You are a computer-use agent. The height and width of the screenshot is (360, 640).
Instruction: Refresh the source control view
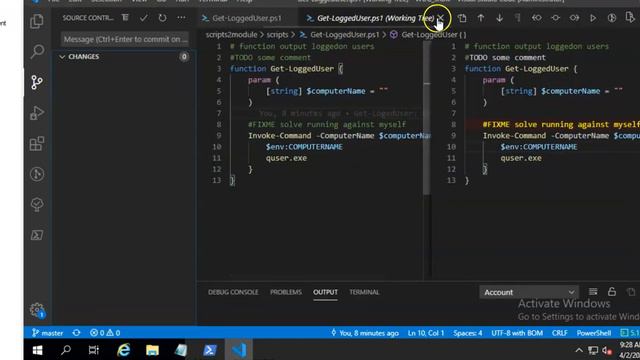(162, 18)
